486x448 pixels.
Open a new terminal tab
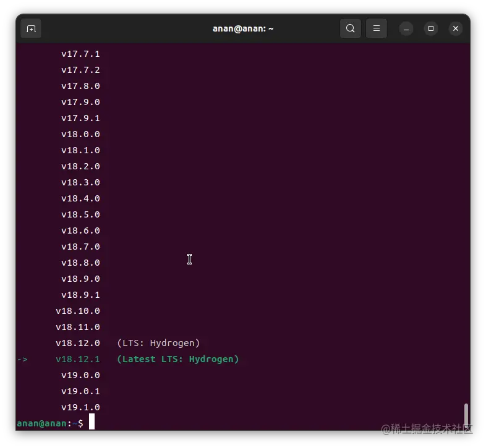[x=31, y=28]
